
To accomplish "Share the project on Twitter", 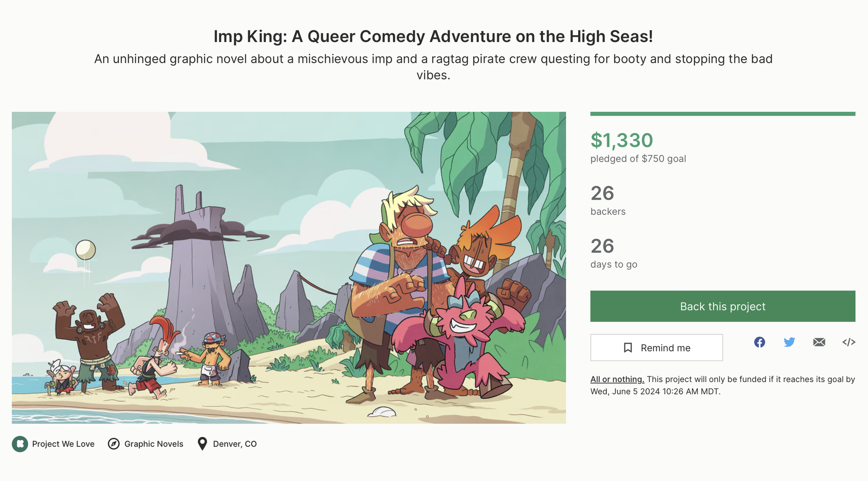I will pos(789,342).
